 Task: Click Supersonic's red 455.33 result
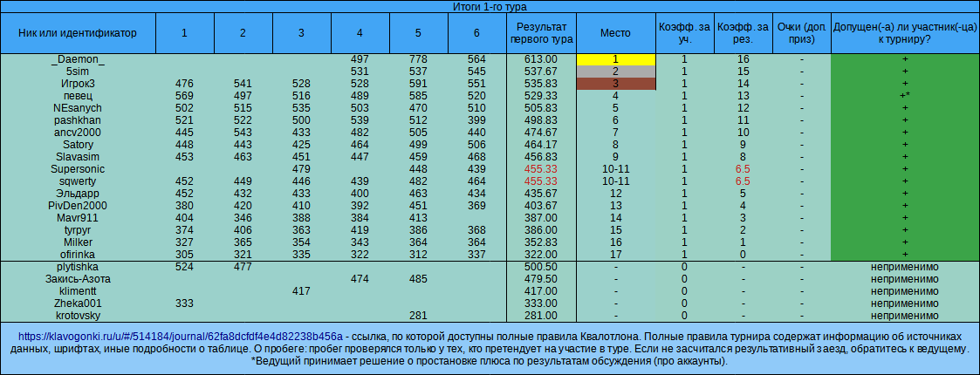tap(541, 169)
